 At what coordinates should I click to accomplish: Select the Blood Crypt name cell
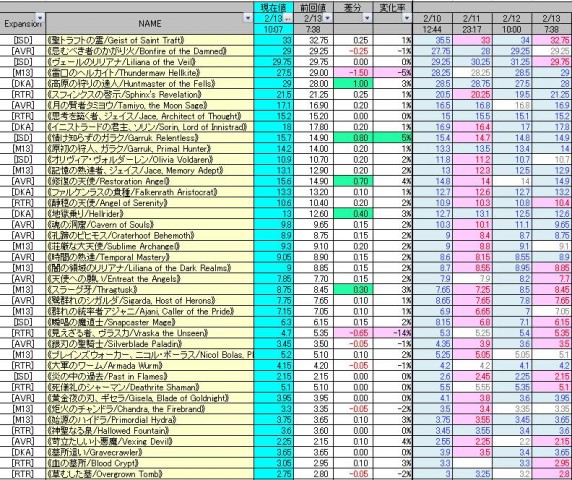pyautogui.click(x=150, y=463)
